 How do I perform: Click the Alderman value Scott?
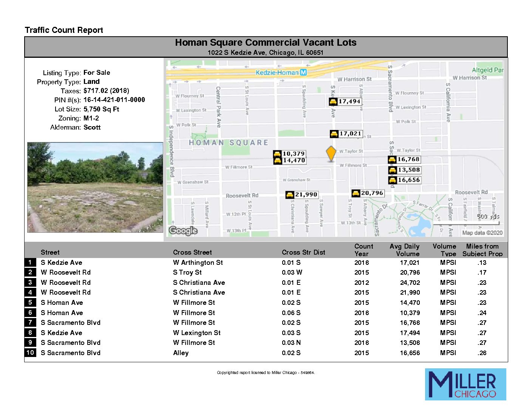click(x=92, y=127)
